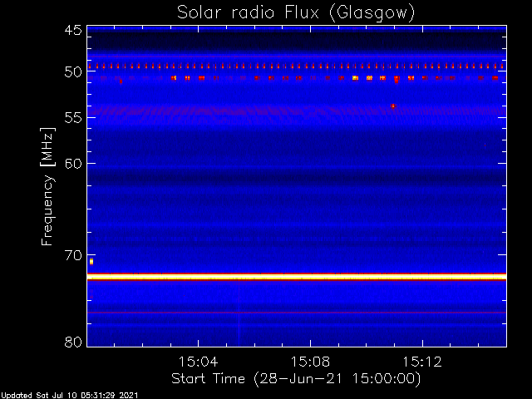
Task: Click the thin red line near 77 MHz
Action: tap(297, 313)
